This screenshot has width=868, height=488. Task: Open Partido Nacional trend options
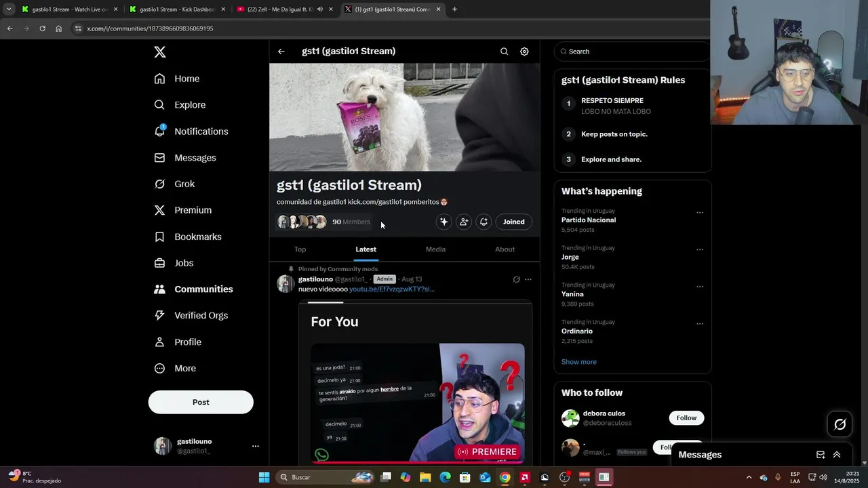pyautogui.click(x=700, y=213)
